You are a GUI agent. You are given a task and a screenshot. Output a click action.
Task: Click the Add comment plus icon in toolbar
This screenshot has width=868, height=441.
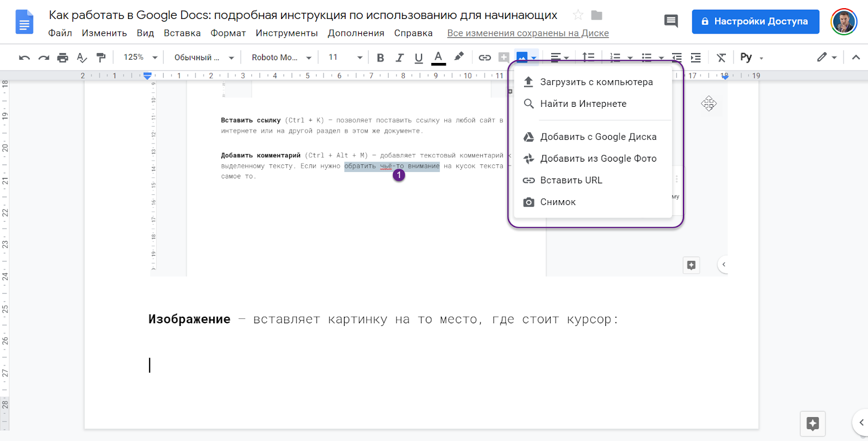(x=503, y=57)
